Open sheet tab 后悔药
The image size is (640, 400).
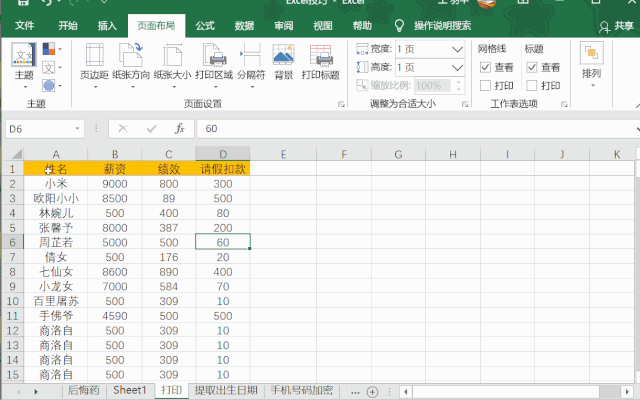pyautogui.click(x=84, y=391)
